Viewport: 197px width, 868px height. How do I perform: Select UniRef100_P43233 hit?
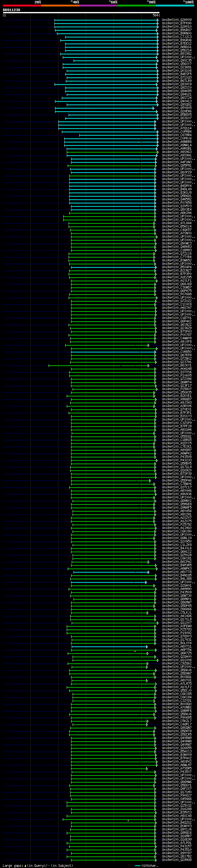(x=176, y=460)
